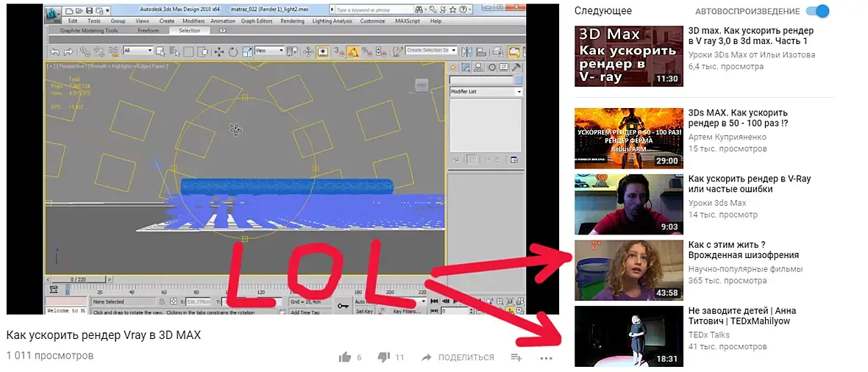
Task: Expand the View reference coordinate dropdown
Action: [x=269, y=51]
